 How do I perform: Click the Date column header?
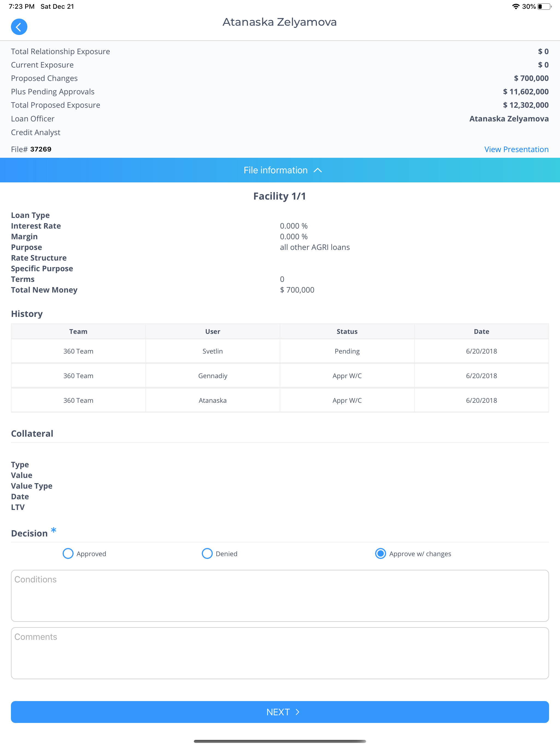click(482, 332)
